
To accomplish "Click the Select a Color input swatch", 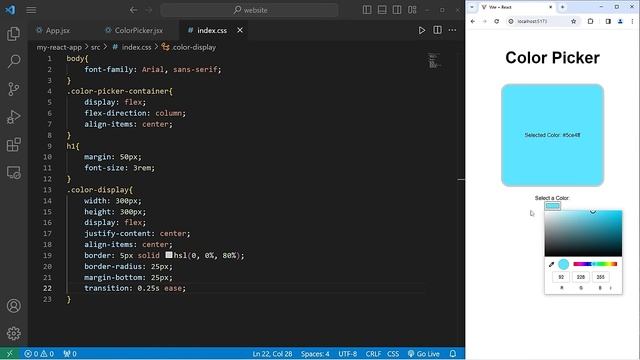I will tap(552, 206).
